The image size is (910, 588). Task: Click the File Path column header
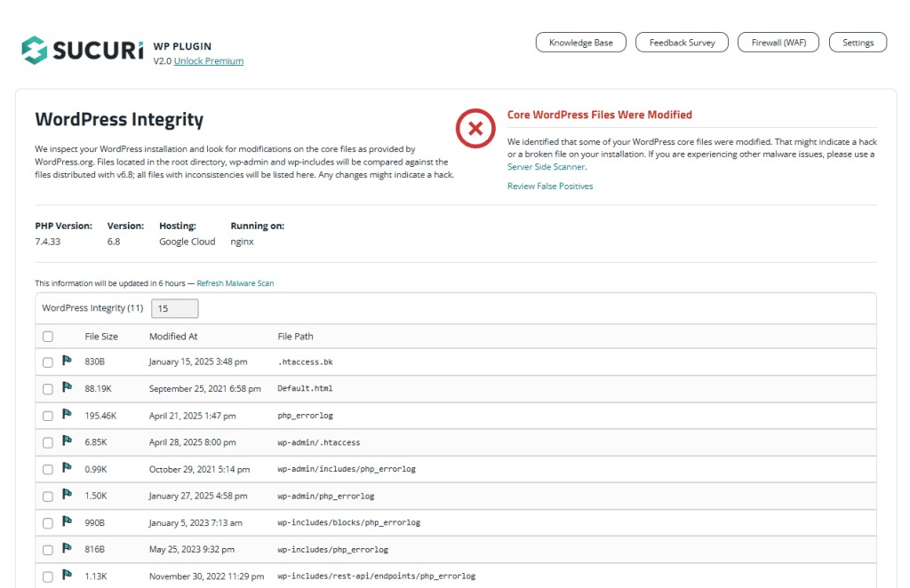tap(295, 337)
